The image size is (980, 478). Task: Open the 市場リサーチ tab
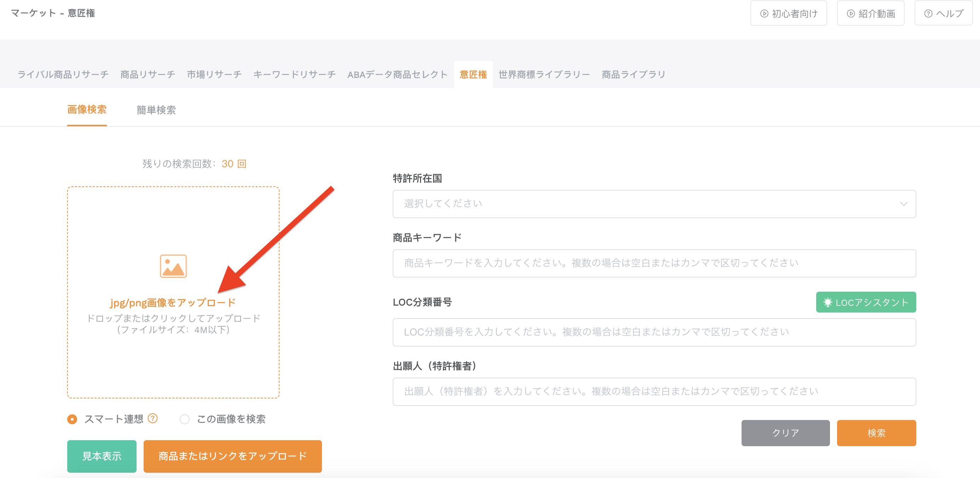214,75
